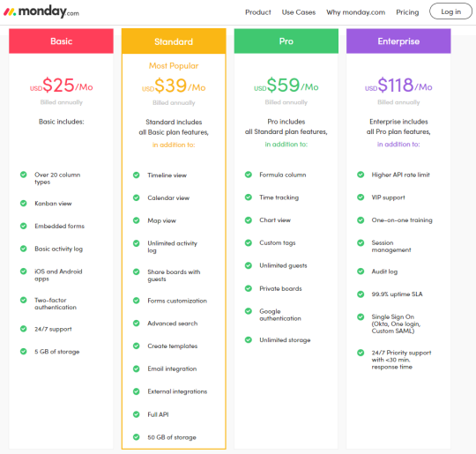This screenshot has width=476, height=454.
Task: Select the Standard plan header
Action: [x=174, y=41]
